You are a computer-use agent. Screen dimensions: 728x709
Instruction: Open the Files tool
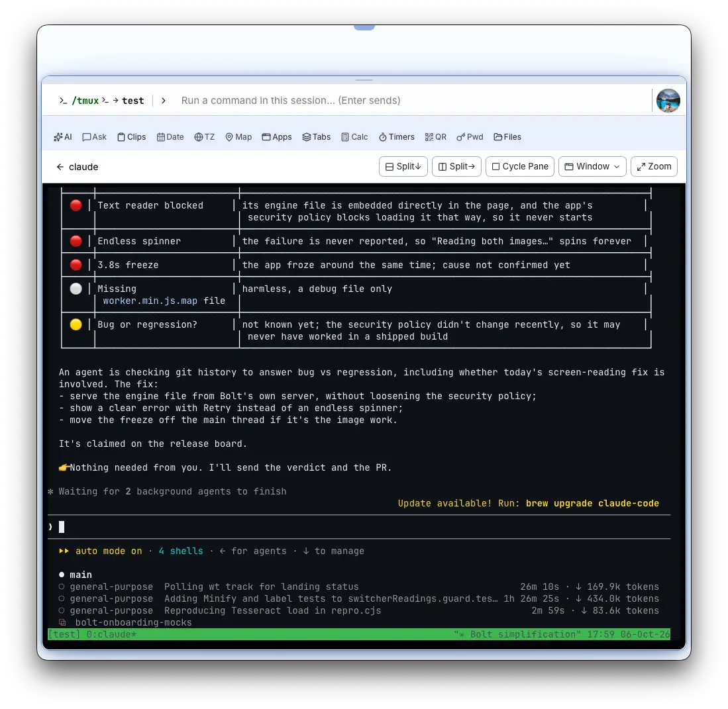(x=507, y=137)
